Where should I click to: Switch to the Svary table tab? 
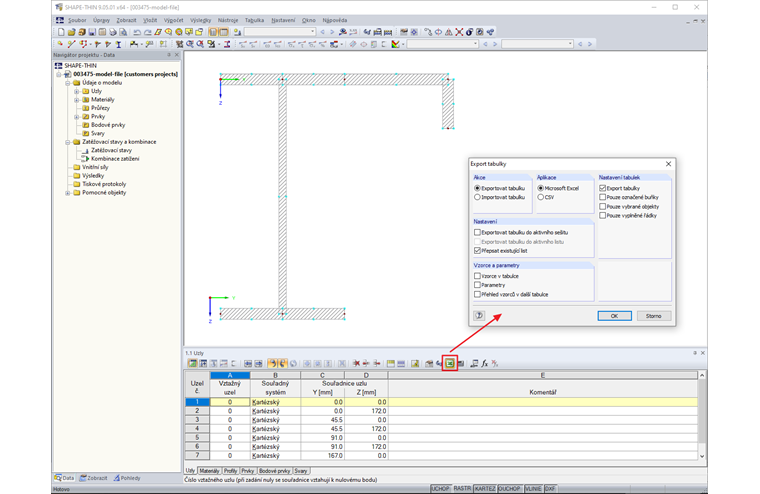(301, 471)
